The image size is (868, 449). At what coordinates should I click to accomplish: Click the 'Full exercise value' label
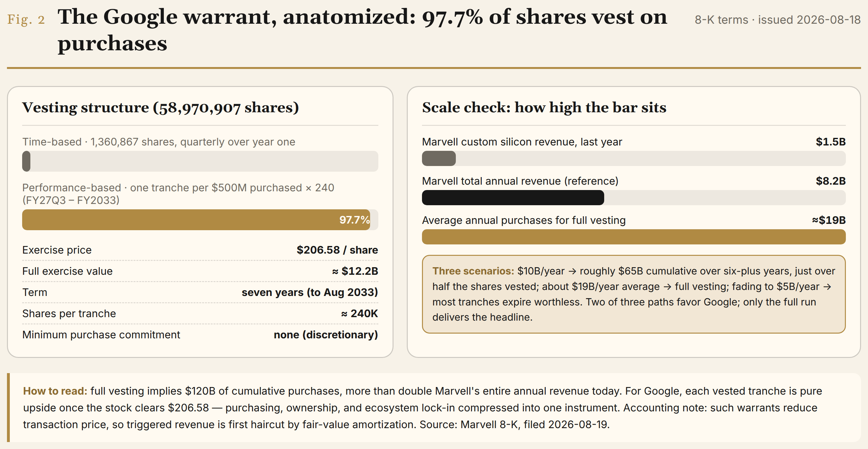tap(67, 271)
